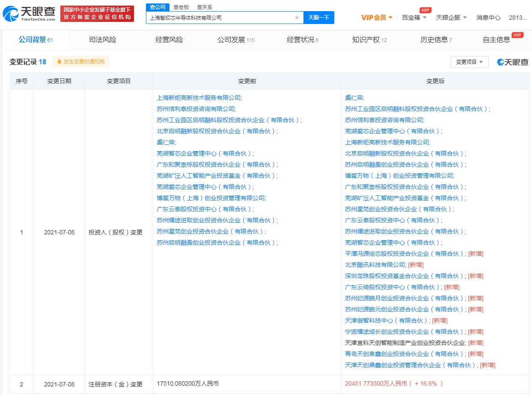Open the 变更项目 filter dropdown

(x=470, y=62)
